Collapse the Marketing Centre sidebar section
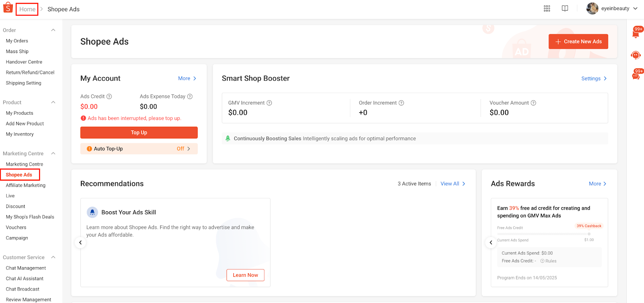 click(x=53, y=153)
